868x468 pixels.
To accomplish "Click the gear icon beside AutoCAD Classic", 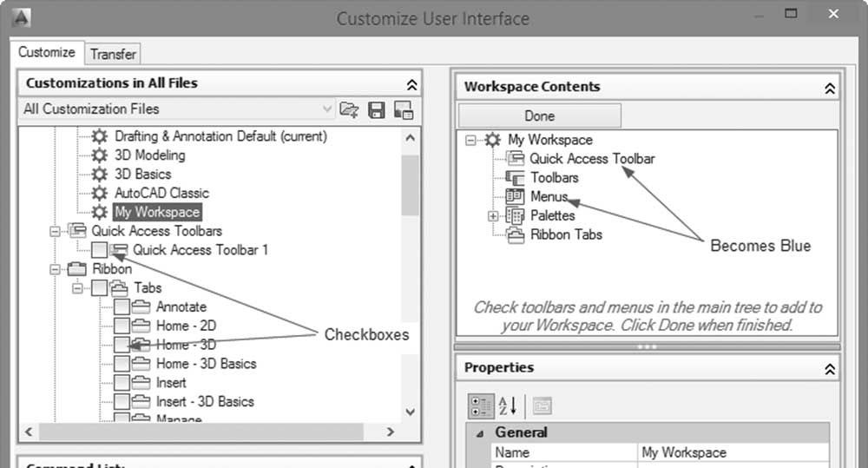I will 100,194.
